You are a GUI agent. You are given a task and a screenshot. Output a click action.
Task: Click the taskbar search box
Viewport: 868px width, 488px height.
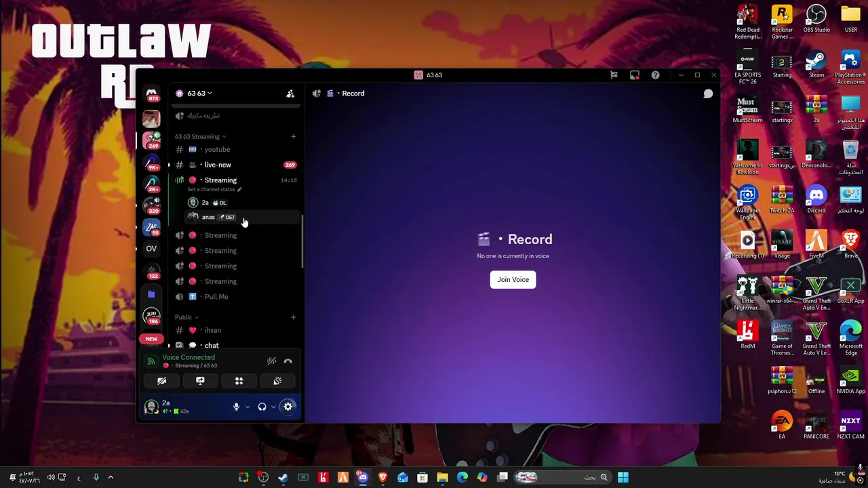[x=561, y=478]
